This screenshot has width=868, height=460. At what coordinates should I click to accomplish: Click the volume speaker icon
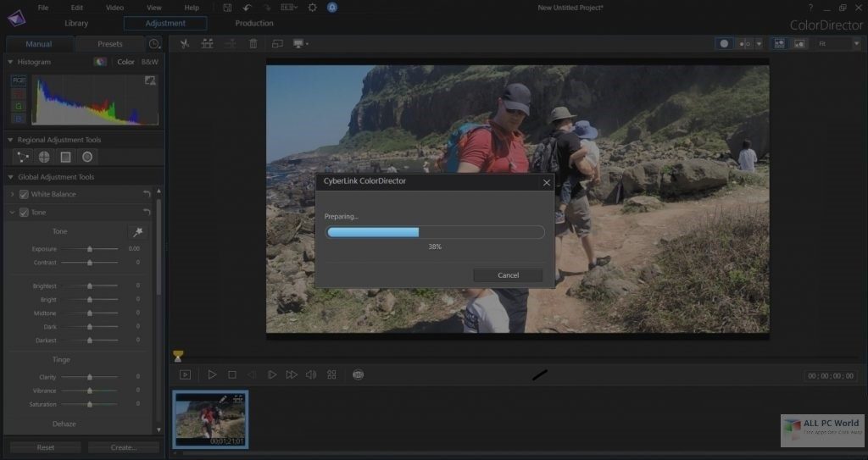311,374
